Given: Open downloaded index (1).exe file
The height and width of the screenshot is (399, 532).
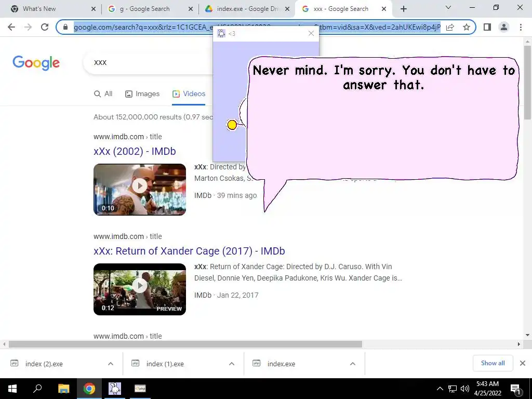Looking at the screenshot, I should (x=165, y=364).
